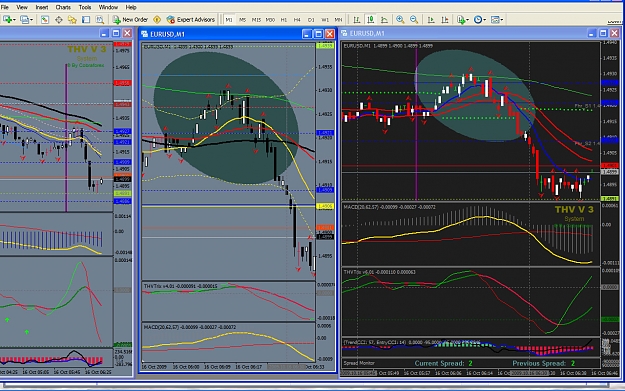Maximize the right EURUSD,M1 chart window

tap(603, 33)
